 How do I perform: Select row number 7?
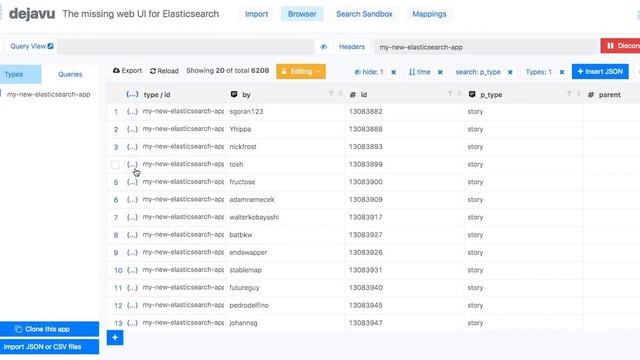pos(116,217)
